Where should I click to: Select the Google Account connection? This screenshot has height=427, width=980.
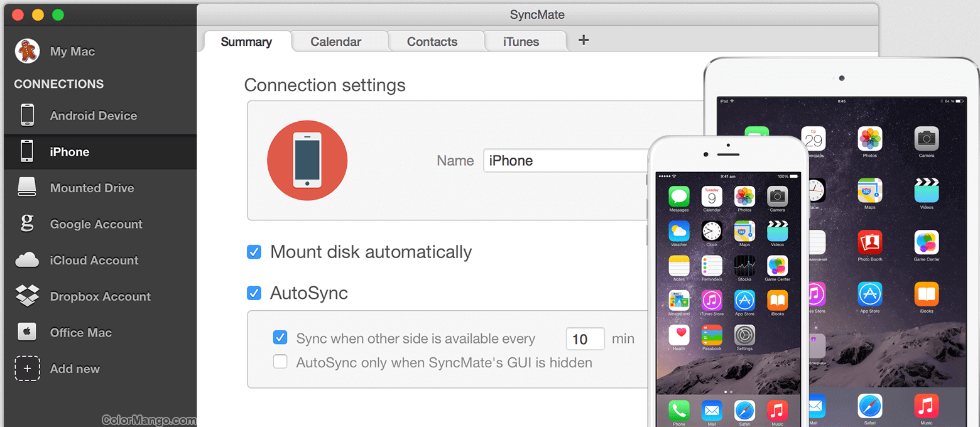pos(95,224)
